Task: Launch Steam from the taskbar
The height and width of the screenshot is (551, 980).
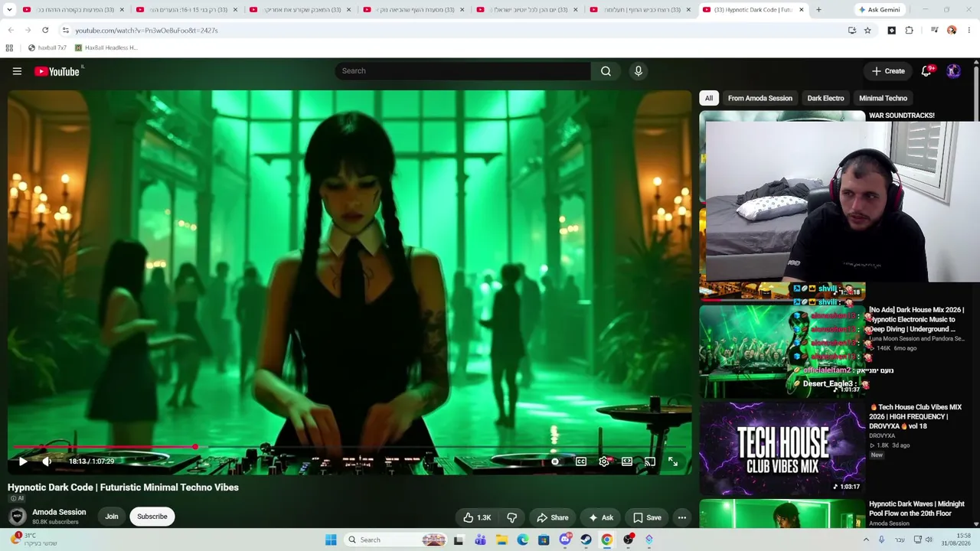Action: pos(586,540)
